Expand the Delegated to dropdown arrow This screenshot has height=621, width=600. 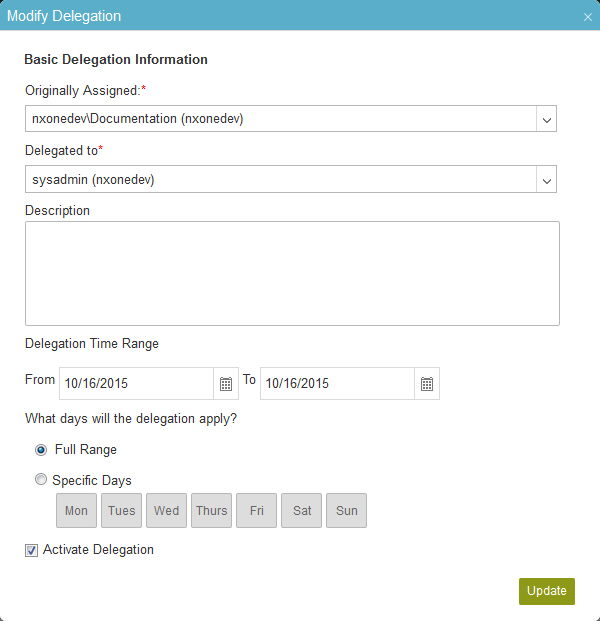coord(547,180)
